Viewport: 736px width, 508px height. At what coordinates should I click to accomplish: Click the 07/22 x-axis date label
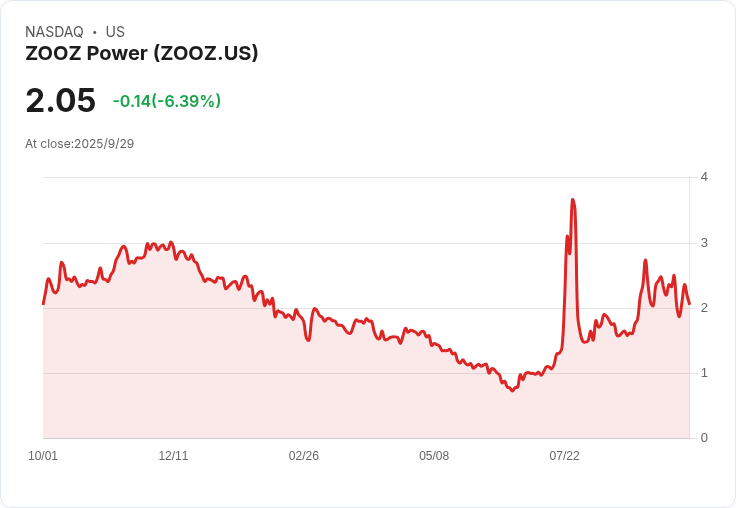point(564,456)
